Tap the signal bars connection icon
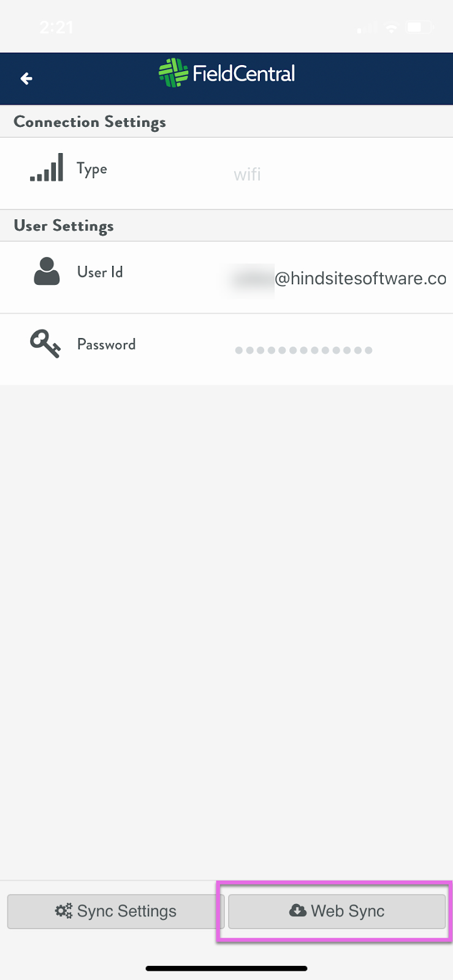This screenshot has width=453, height=980. (47, 168)
